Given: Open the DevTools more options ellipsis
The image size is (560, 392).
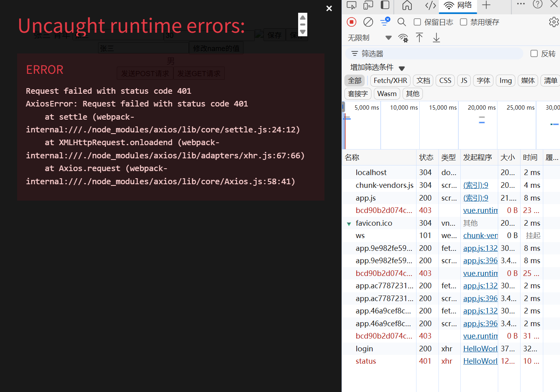Looking at the screenshot, I should pyautogui.click(x=521, y=4).
